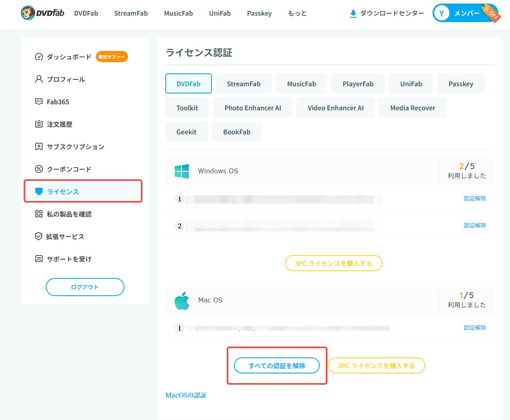This screenshot has width=510, height=420.
Task: Open Passkey in the top navigation
Action: [259, 13]
